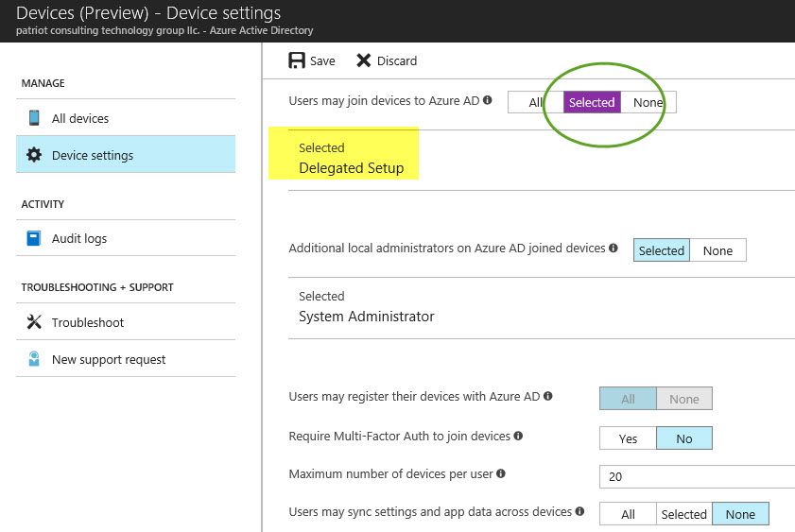Set sync settings across devices to All
The height and width of the screenshot is (532, 795).
point(628,514)
